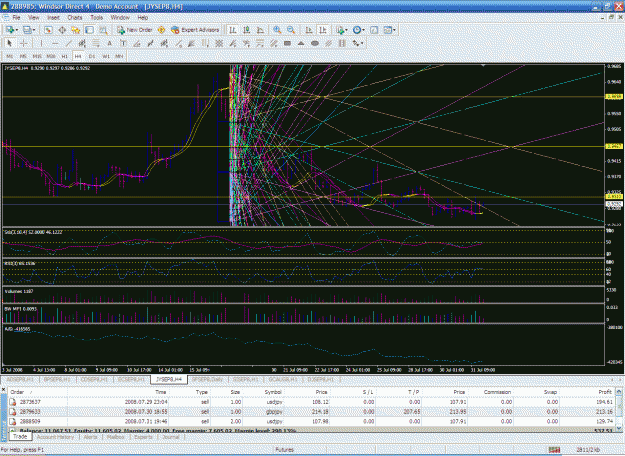Select the Triangle shape tool

pos(301,43)
